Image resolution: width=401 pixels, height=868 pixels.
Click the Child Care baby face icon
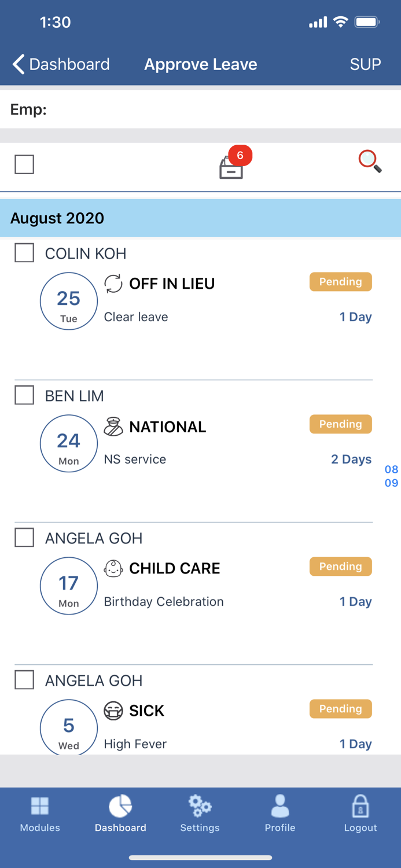click(113, 569)
